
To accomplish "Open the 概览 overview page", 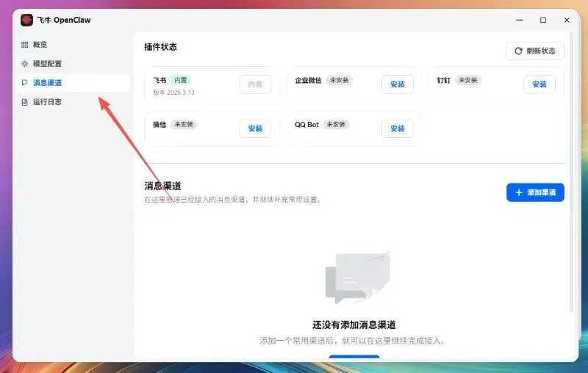I will pyautogui.click(x=74, y=45).
